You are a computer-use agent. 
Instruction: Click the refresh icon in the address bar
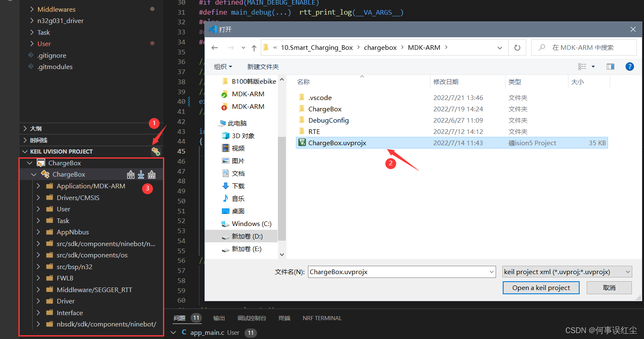coord(517,47)
